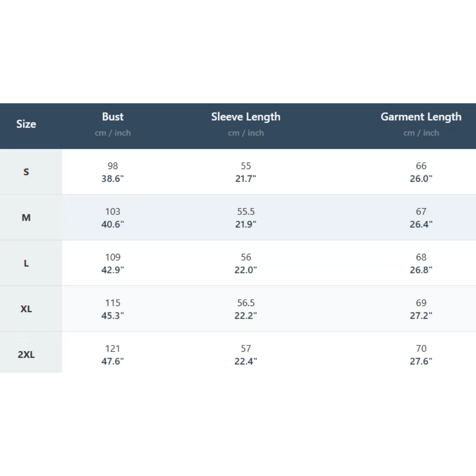
Task: Click the 109 cm bust value
Action: coord(113,257)
